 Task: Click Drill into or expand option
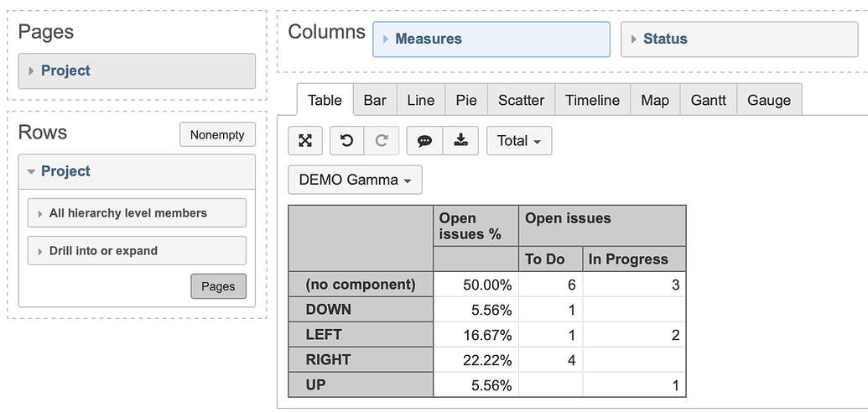(x=137, y=251)
